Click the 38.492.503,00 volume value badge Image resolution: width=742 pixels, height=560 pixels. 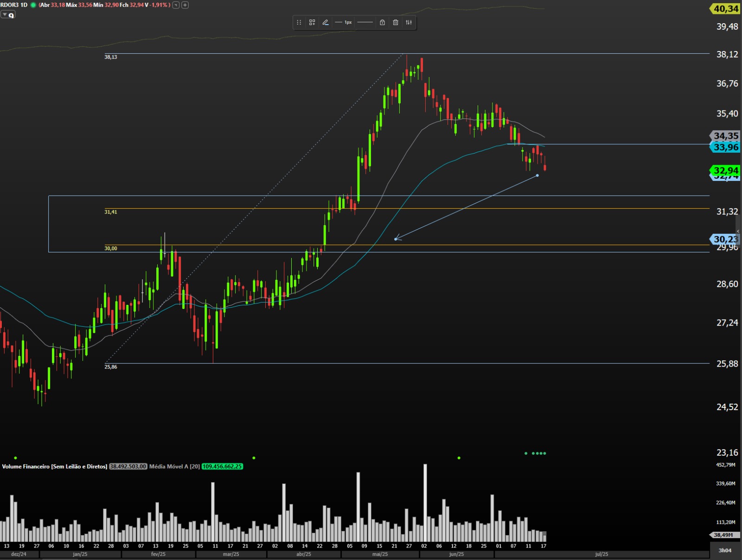(128, 466)
